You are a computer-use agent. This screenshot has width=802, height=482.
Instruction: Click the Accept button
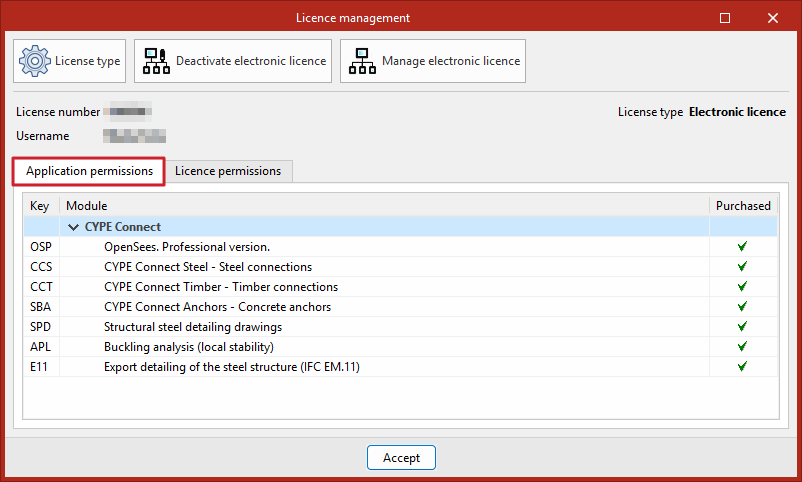point(402,457)
